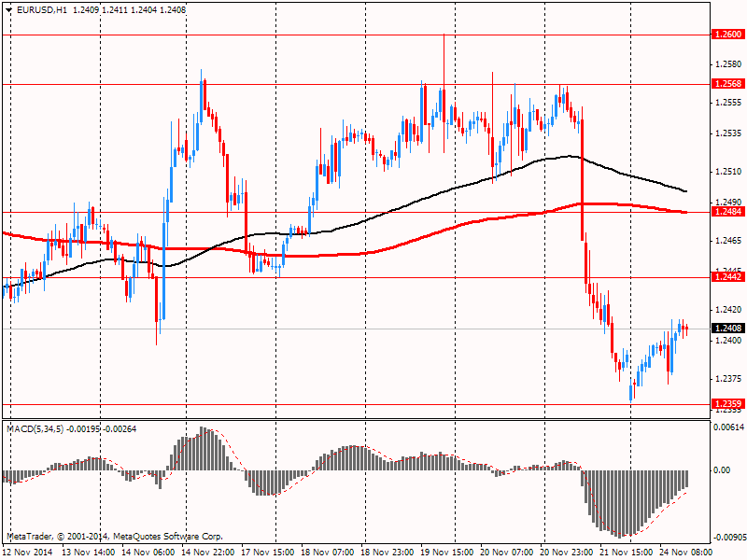Select the red 1.2484 price level label
747x560 pixels.
tap(728, 211)
